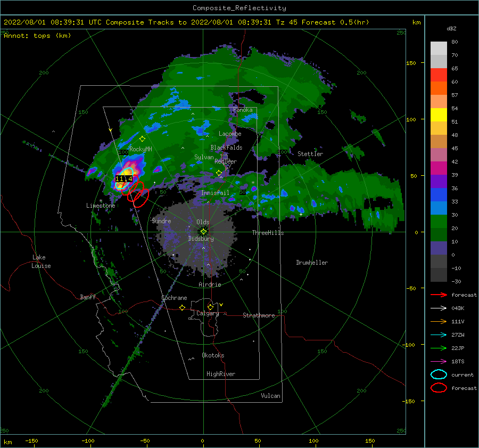479x448 pixels.
Task: Click the radar site marker near Olds
Action: click(x=203, y=232)
